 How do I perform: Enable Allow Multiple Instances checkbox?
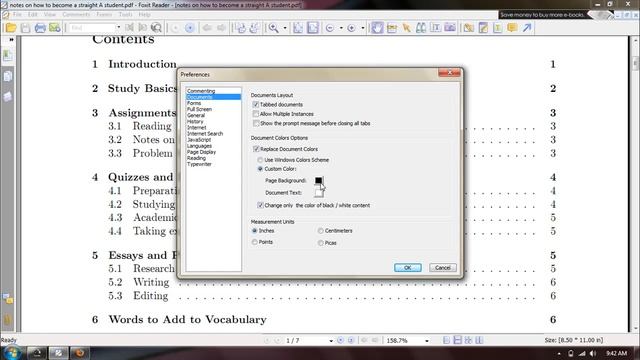pyautogui.click(x=256, y=114)
